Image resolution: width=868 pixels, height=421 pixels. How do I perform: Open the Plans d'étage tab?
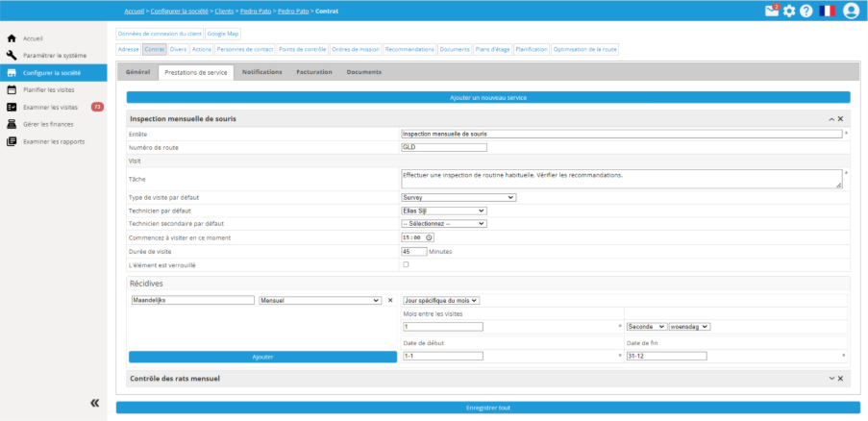click(493, 49)
